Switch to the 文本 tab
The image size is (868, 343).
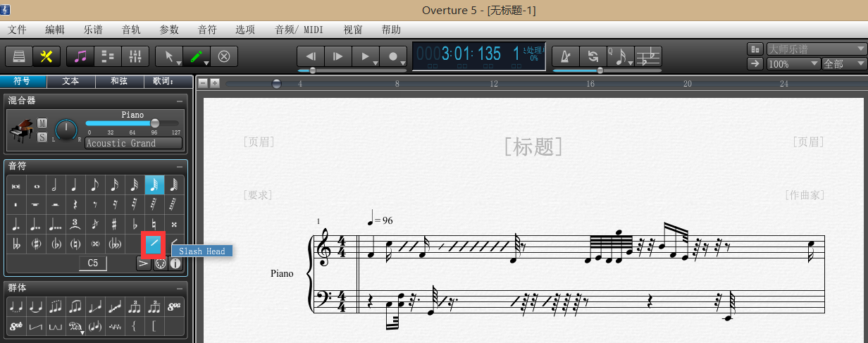pos(71,81)
